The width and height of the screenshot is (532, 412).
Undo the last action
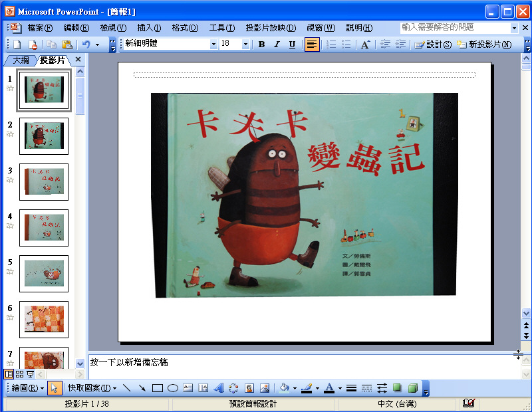(86, 45)
